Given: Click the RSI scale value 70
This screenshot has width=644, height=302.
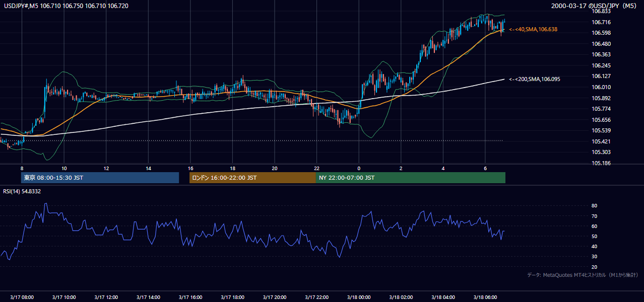Looking at the screenshot, I should click(x=595, y=216).
